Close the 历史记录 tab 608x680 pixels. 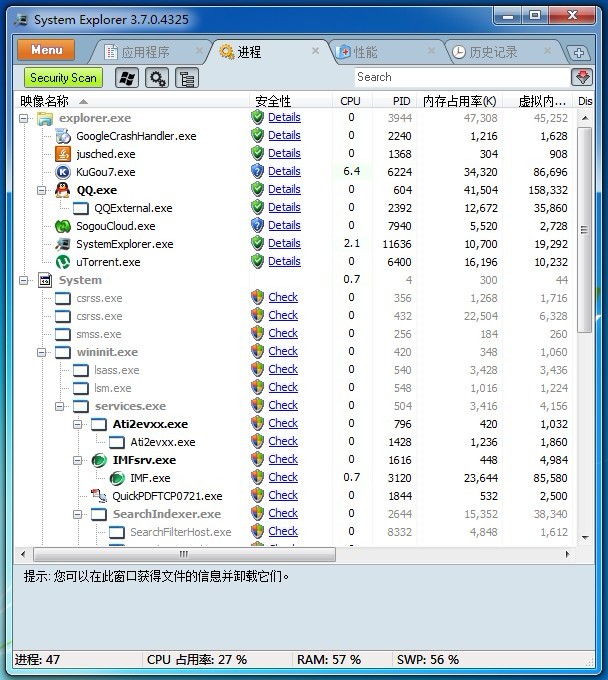pos(548,51)
